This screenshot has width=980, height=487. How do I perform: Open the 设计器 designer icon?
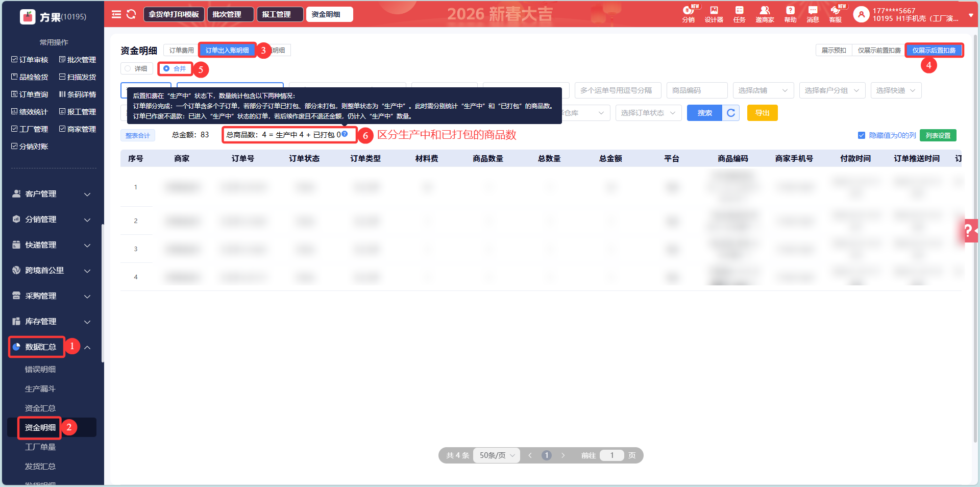714,14
